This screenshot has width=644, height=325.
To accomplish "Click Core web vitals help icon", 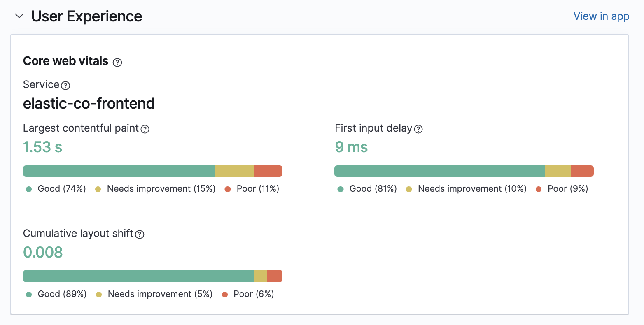I will tap(117, 63).
